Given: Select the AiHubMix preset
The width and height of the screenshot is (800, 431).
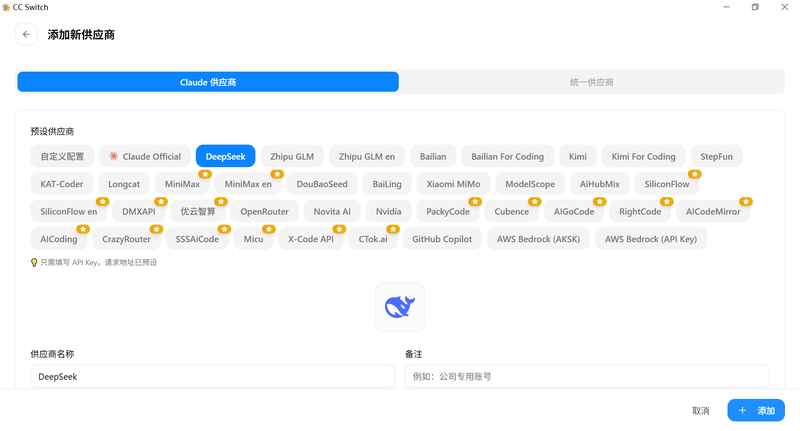Looking at the screenshot, I should click(599, 184).
